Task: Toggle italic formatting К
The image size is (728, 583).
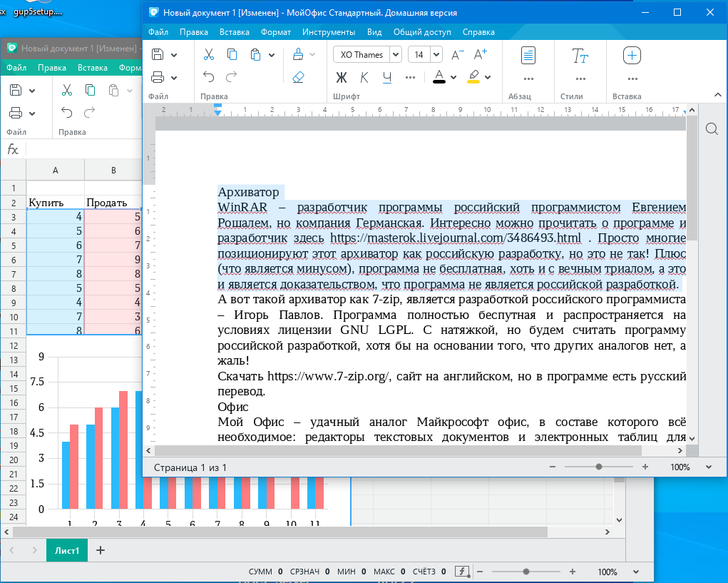Action: 364,78
